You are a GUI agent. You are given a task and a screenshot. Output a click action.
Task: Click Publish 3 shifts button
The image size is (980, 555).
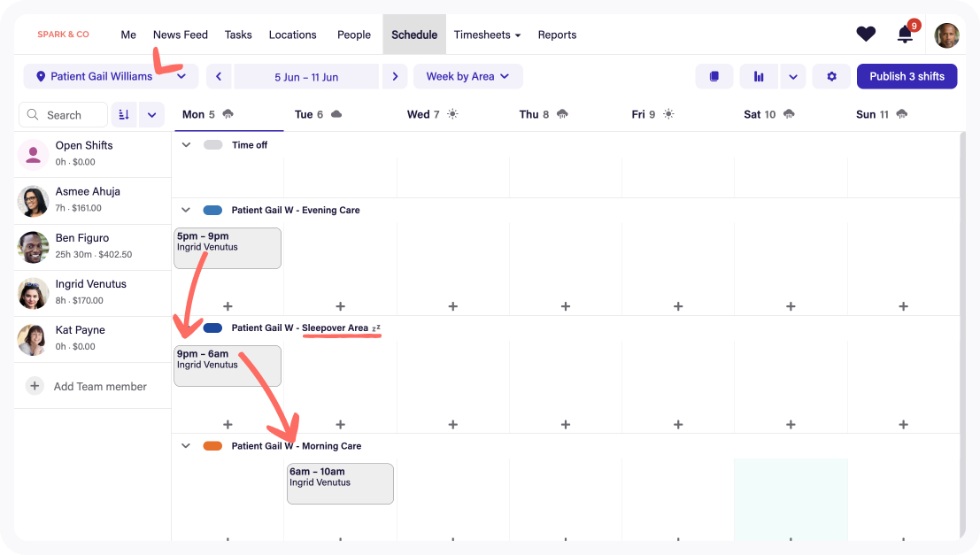pyautogui.click(x=906, y=77)
